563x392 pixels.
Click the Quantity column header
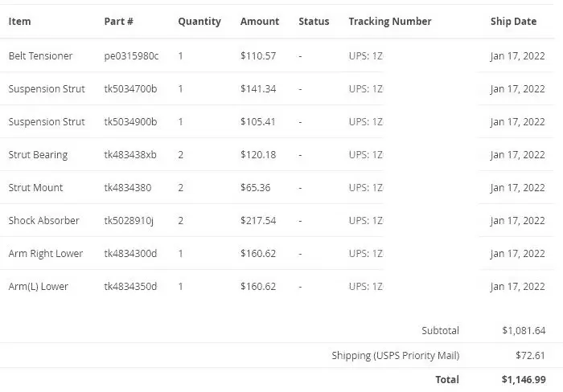[x=199, y=22]
